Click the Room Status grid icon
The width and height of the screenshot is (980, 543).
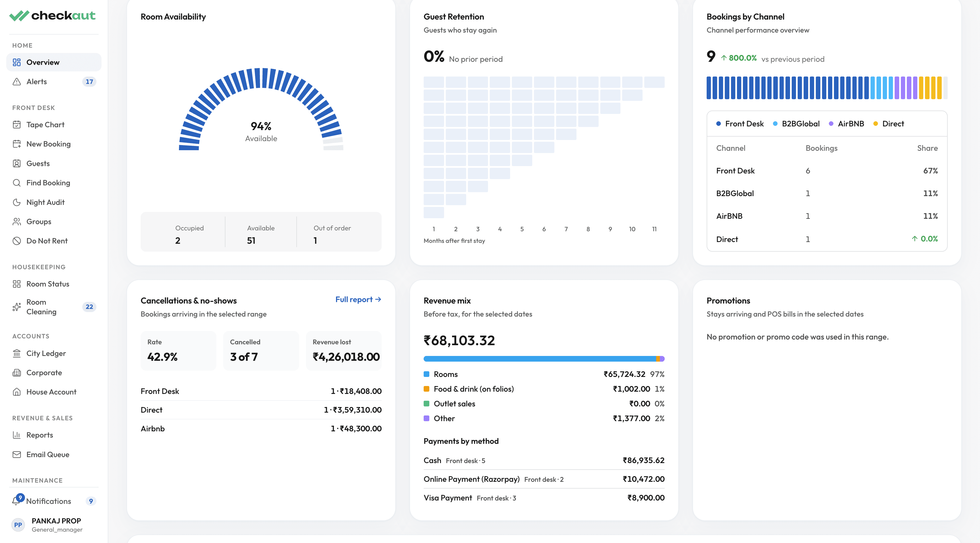click(x=17, y=284)
